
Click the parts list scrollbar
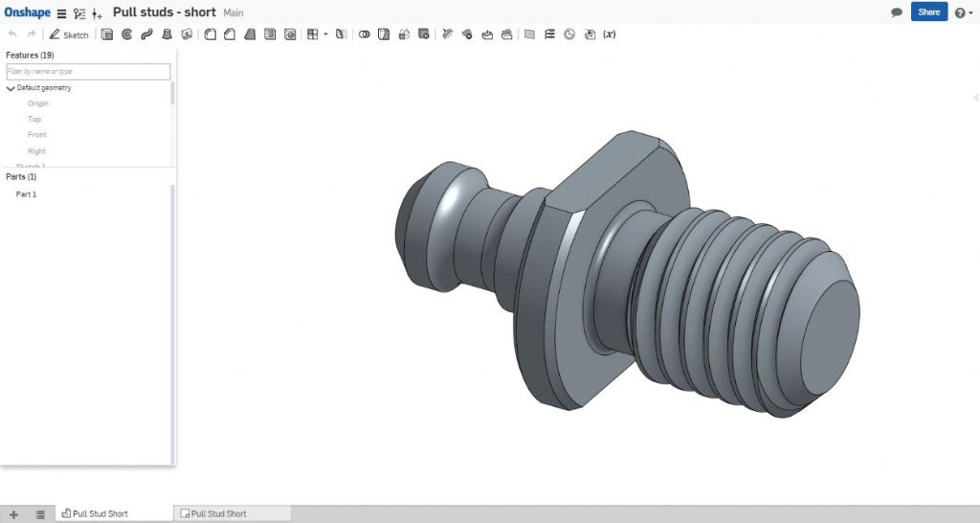tap(172, 324)
